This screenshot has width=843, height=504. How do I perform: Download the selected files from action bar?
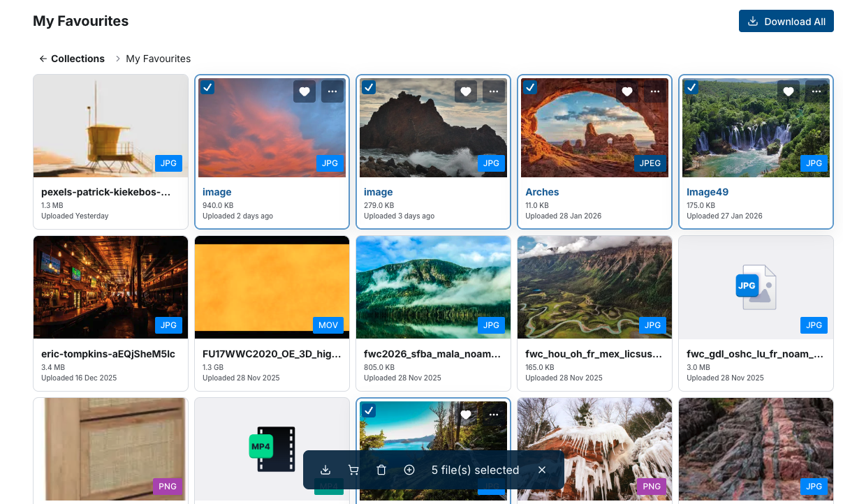tap(325, 470)
